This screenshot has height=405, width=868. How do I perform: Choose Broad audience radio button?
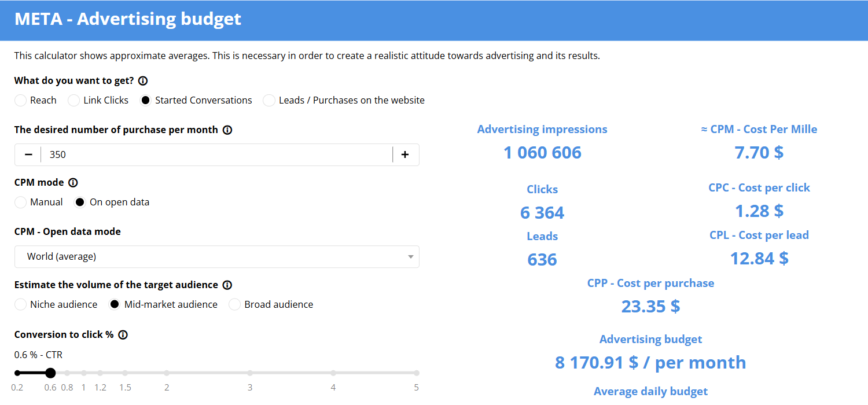tap(235, 305)
